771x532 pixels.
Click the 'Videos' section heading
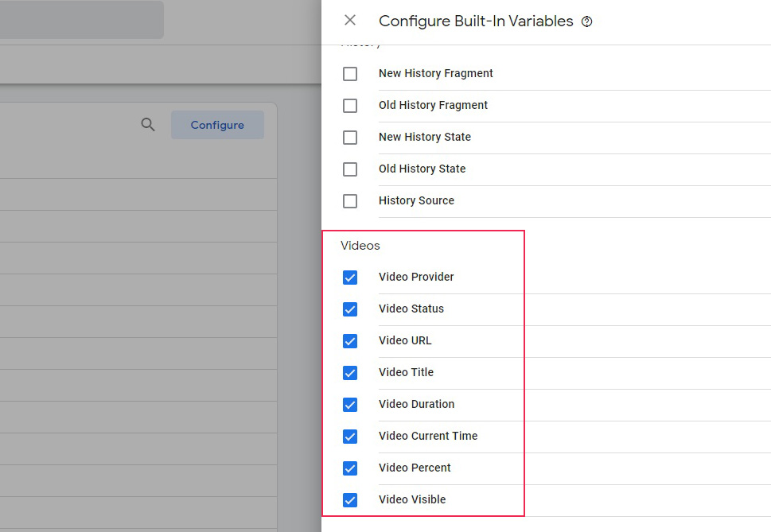[x=360, y=246]
